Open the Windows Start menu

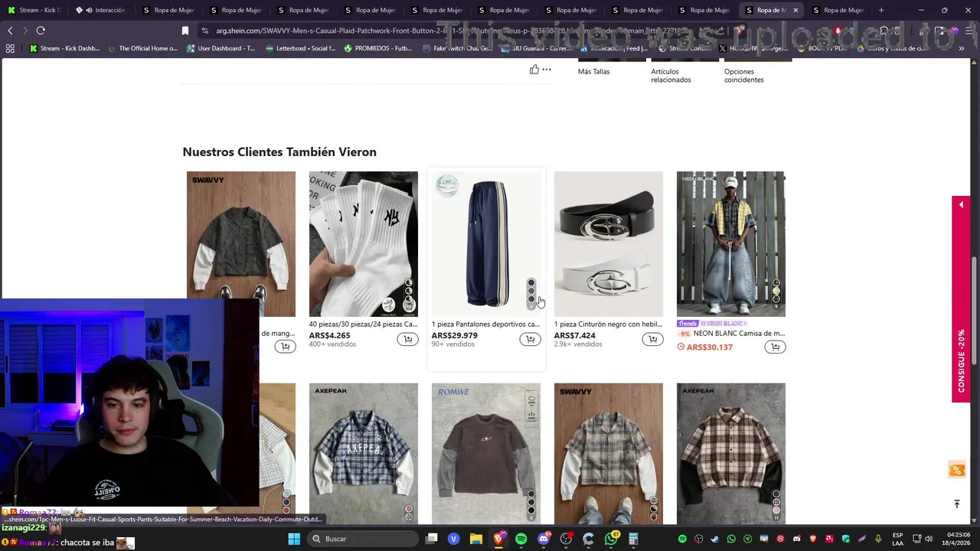(294, 539)
